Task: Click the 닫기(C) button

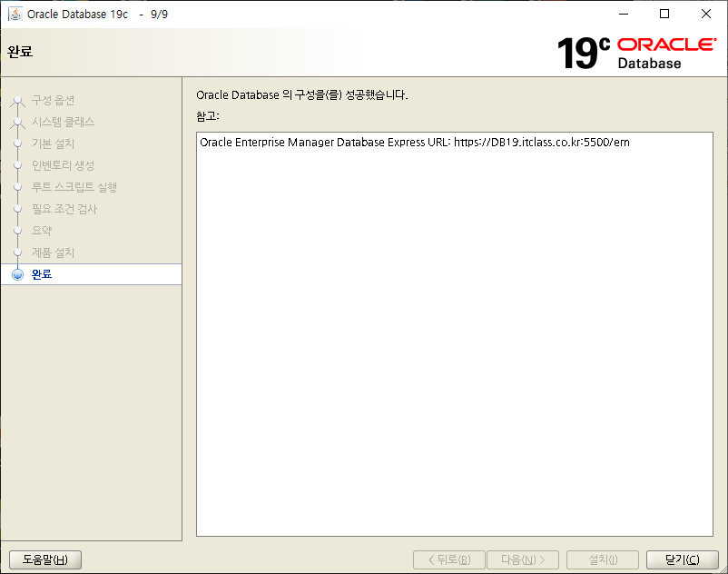Action: (682, 559)
